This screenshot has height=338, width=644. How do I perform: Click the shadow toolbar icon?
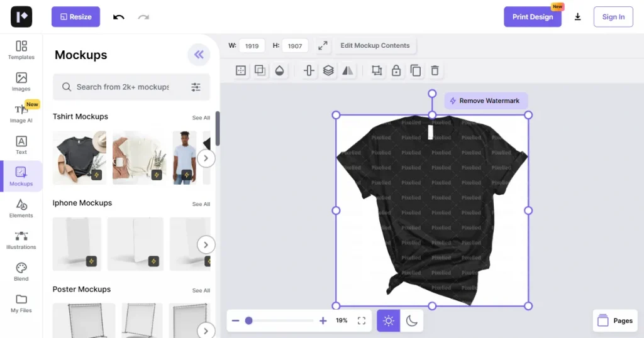coord(260,70)
